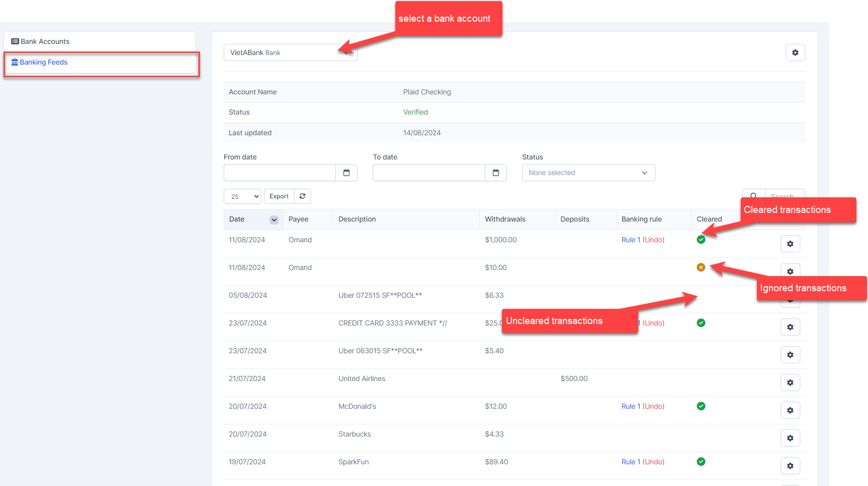868x486 pixels.
Task: Open Rule 1 link on McDonald's row
Action: pyautogui.click(x=631, y=406)
